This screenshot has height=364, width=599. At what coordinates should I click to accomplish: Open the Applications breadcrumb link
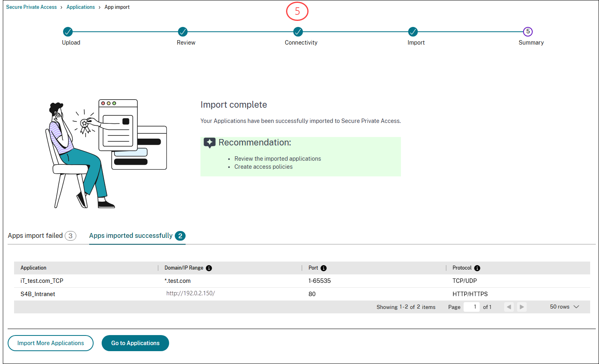tap(81, 7)
